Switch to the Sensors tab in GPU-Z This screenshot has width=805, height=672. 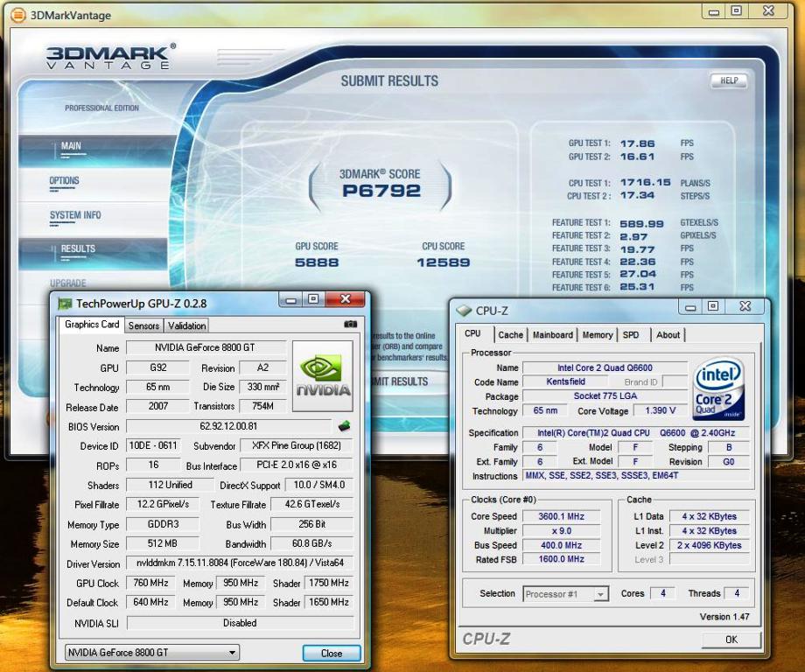pos(143,325)
